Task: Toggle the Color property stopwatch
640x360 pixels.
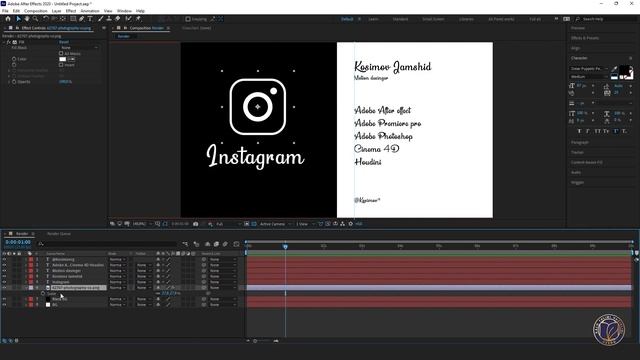Action: [x=14, y=59]
